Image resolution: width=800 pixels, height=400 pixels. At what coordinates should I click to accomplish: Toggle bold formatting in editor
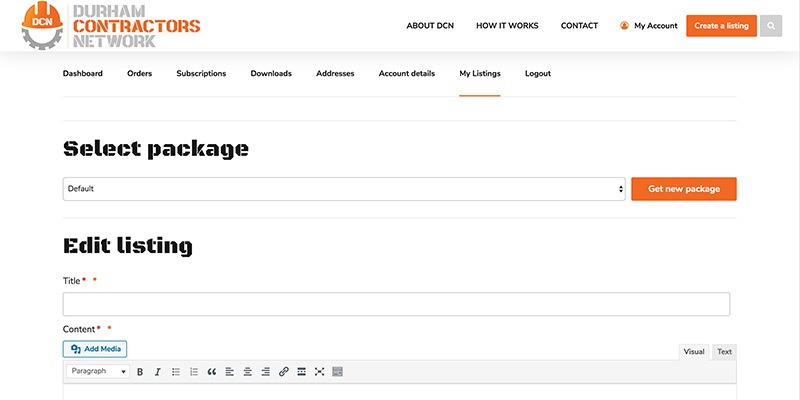[140, 371]
